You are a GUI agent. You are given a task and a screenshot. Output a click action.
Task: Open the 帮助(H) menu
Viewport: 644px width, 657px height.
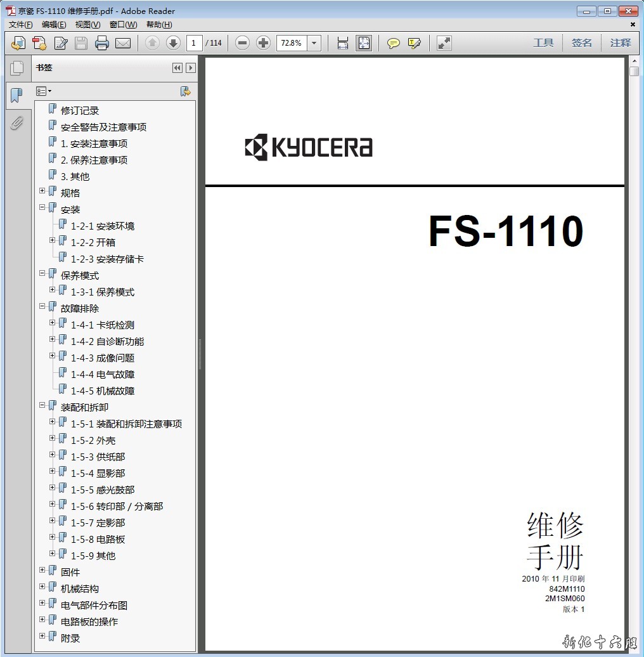159,25
